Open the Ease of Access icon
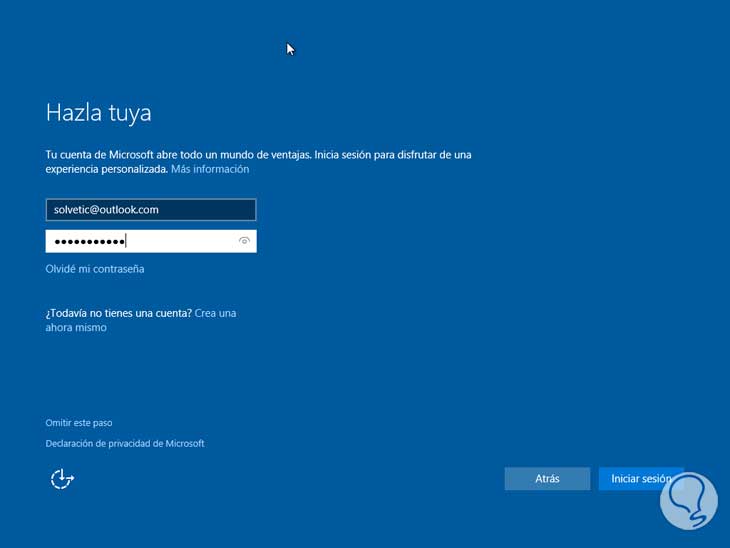Viewport: 730px width, 548px height. [62, 479]
